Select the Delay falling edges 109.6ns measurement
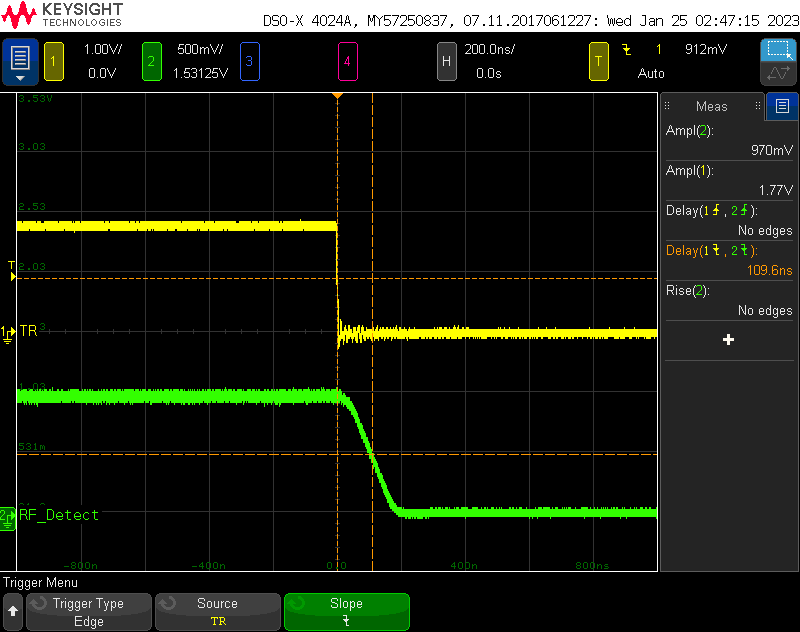 pos(729,260)
